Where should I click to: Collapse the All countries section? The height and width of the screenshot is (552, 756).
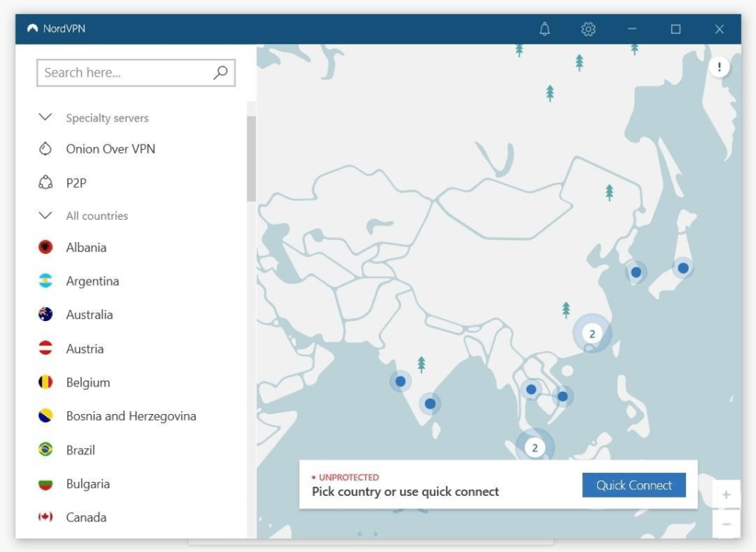click(45, 215)
